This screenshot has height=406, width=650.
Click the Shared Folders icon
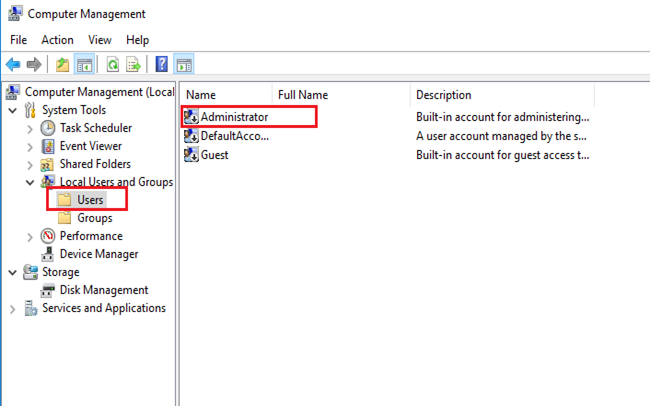pyautogui.click(x=47, y=164)
